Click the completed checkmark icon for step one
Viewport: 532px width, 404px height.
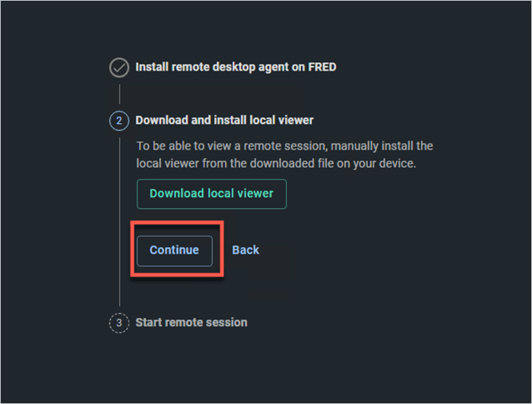click(119, 68)
